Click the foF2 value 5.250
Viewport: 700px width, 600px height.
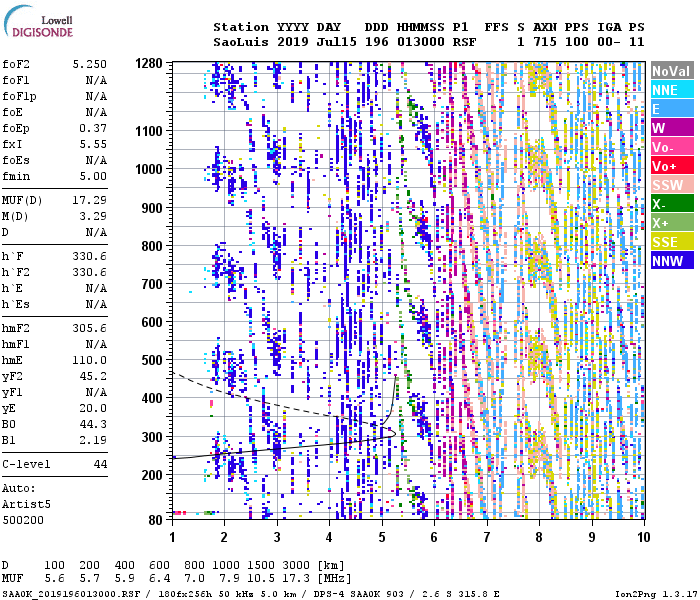pyautogui.click(x=90, y=64)
